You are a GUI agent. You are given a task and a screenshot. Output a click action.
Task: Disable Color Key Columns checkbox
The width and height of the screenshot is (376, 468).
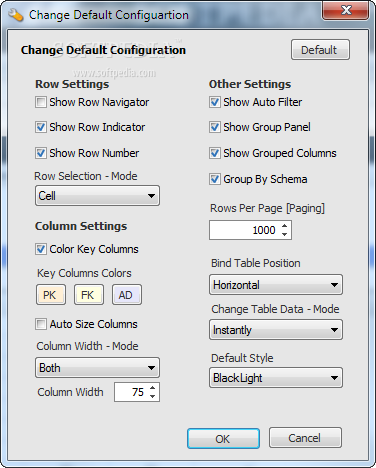pos(41,249)
